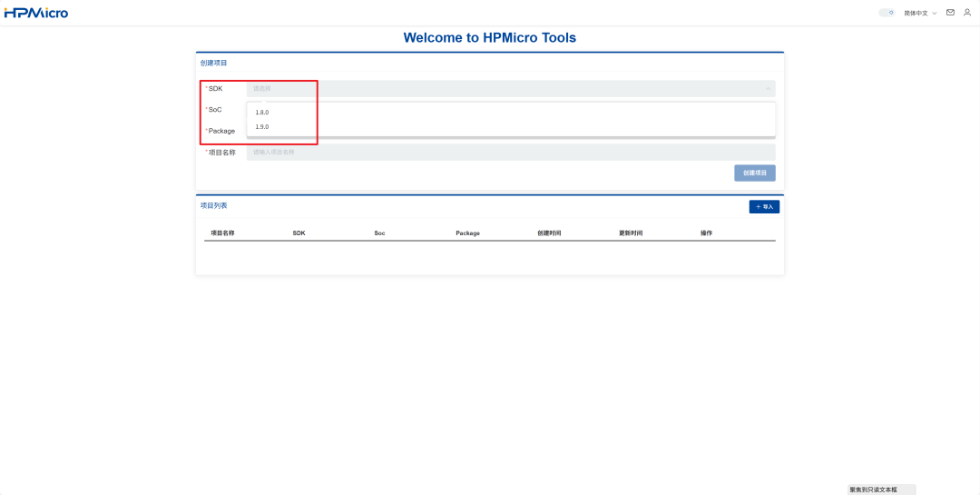Click the 创建项目 section title
This screenshot has height=495, width=980.
(x=214, y=64)
